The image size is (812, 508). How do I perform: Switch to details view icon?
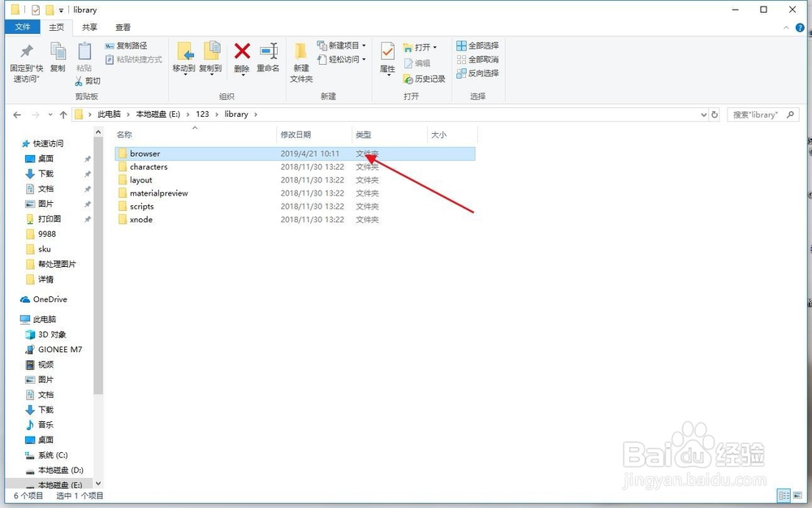(x=784, y=496)
